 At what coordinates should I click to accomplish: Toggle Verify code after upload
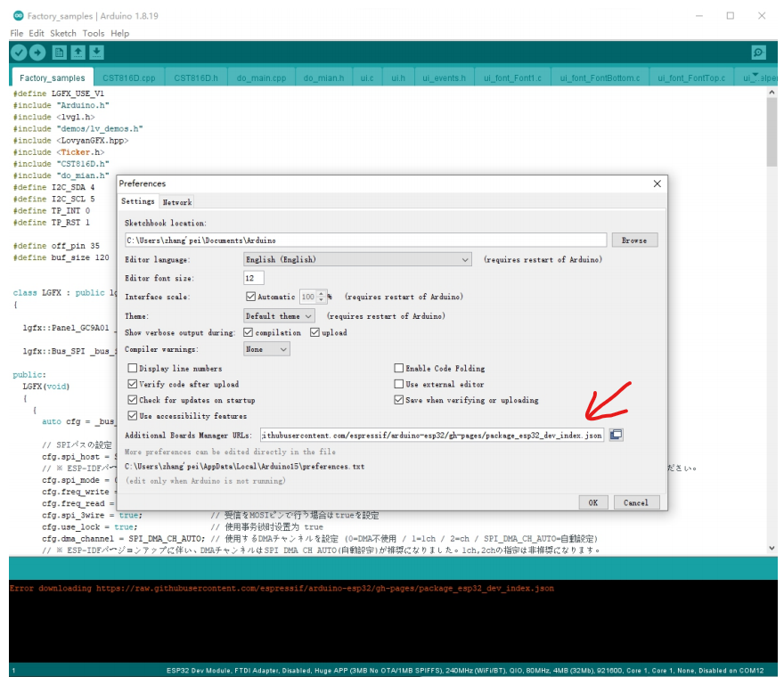pyautogui.click(x=133, y=384)
